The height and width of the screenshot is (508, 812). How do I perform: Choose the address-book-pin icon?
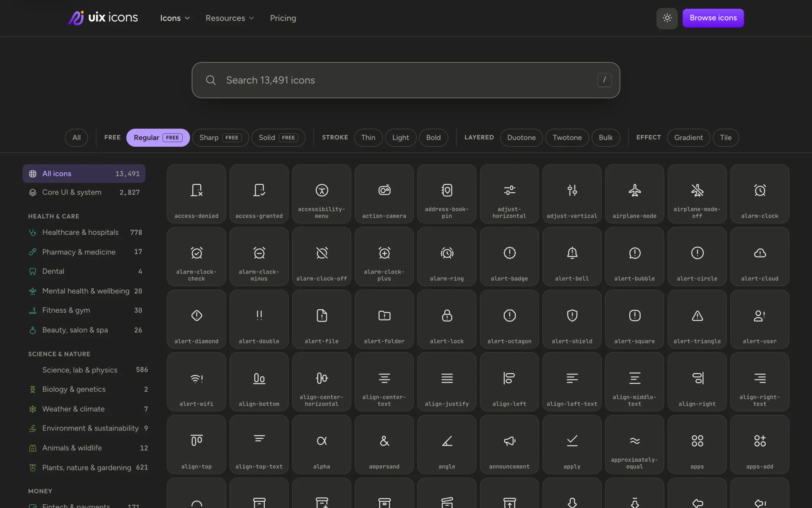click(x=447, y=194)
